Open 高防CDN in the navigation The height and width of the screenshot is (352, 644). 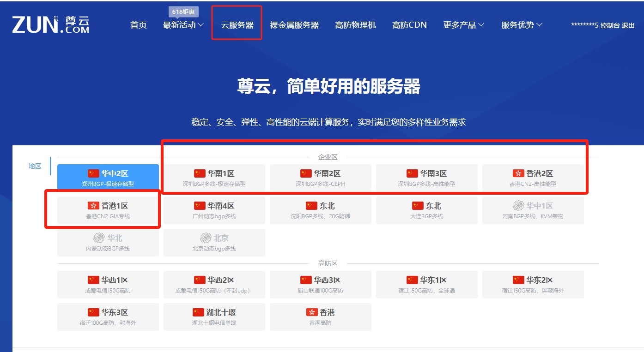coord(409,25)
